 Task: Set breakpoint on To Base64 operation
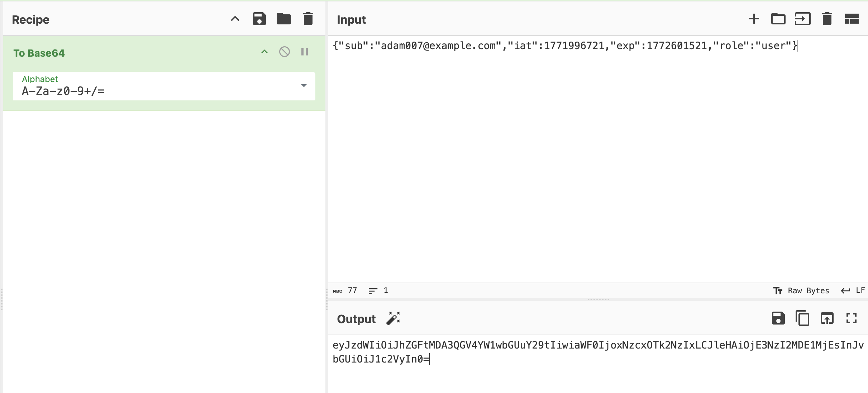[x=305, y=52]
